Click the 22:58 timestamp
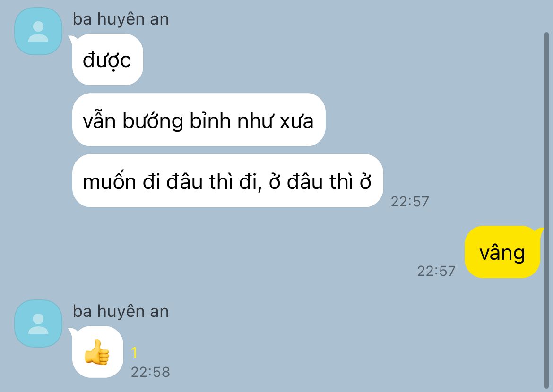The height and width of the screenshot is (392, 553). [x=151, y=372]
